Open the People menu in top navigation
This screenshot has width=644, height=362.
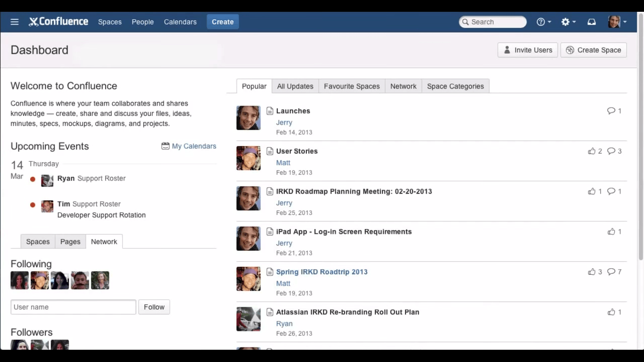point(143,22)
